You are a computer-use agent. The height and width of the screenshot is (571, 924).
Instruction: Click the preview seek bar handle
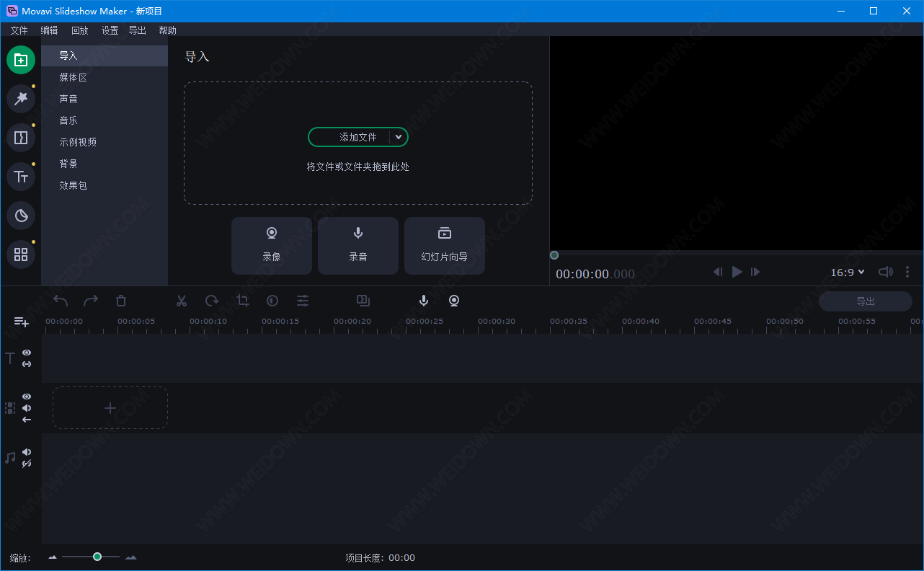[x=554, y=255]
